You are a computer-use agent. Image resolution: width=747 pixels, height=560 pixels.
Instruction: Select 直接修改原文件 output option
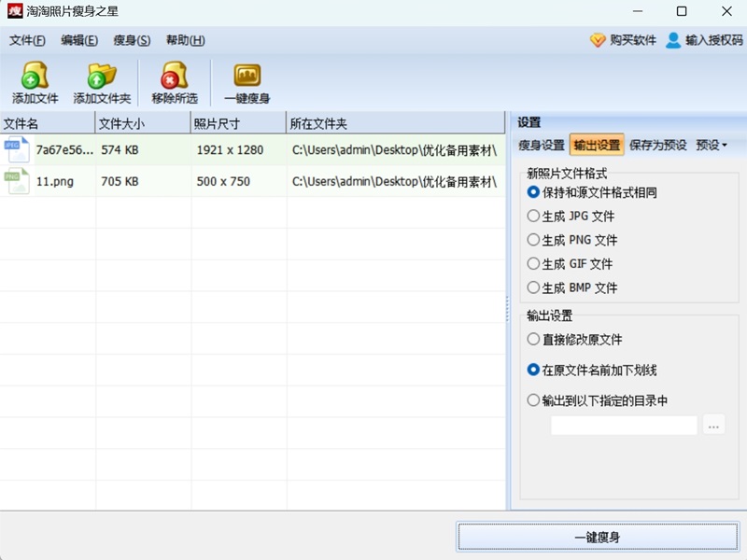click(533, 340)
